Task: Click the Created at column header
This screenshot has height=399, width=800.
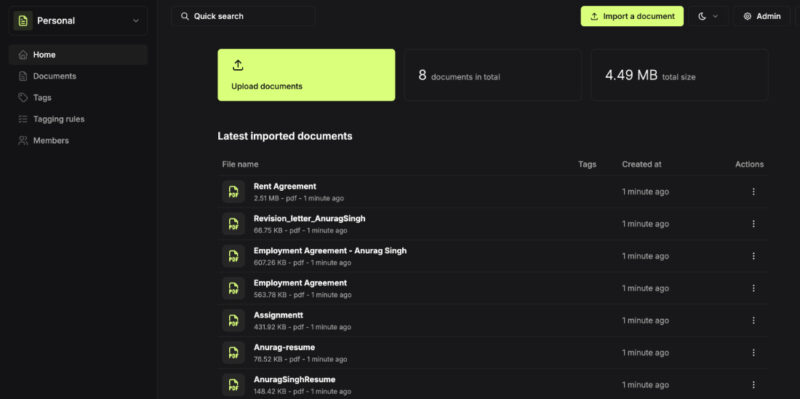Action: point(641,164)
